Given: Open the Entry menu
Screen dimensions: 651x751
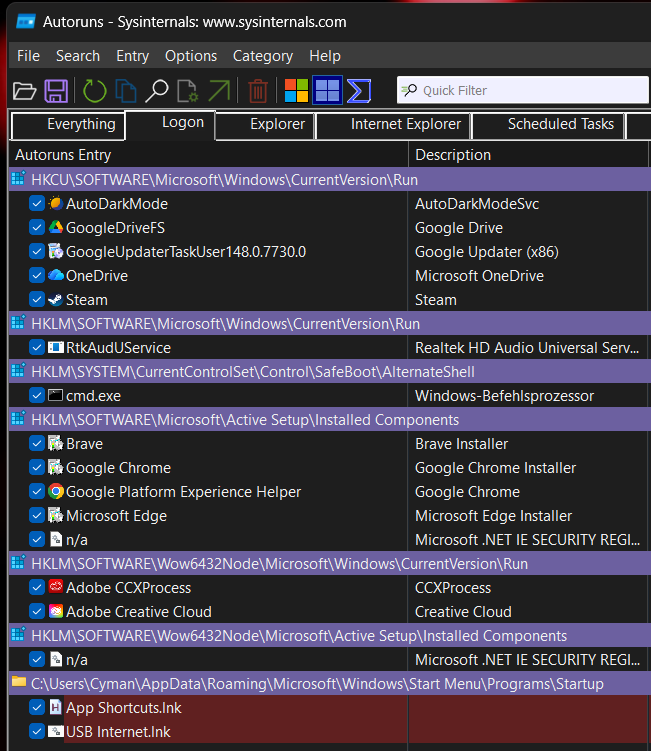Looking at the screenshot, I should 133,56.
